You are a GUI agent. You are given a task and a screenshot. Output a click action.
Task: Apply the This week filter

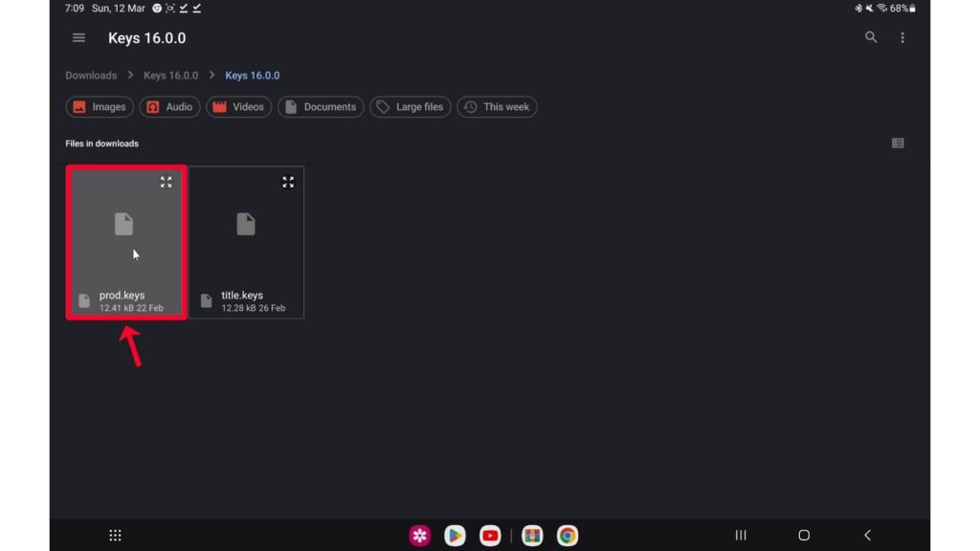497,107
